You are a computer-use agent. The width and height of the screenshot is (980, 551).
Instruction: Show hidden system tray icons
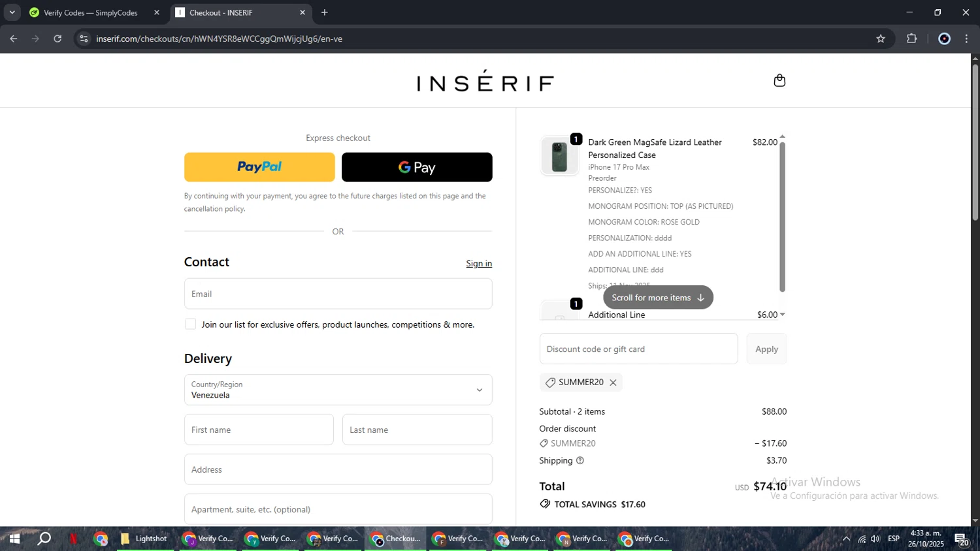846,539
